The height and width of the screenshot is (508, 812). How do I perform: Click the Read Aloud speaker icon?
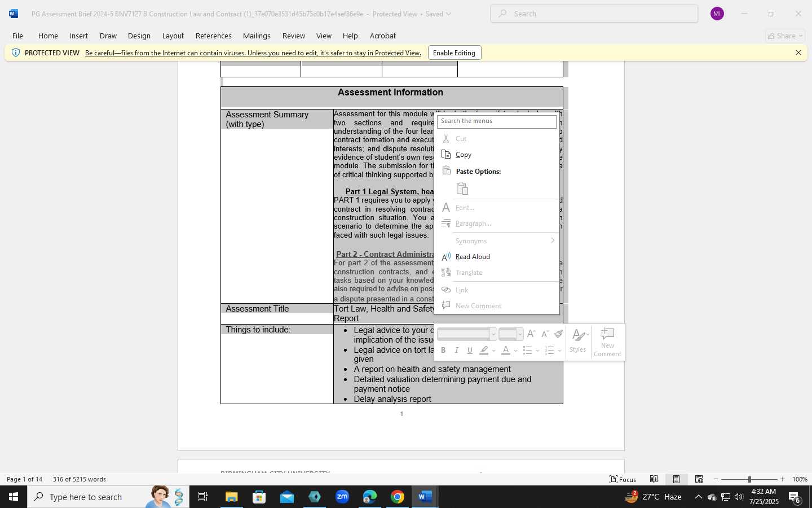[x=446, y=256]
